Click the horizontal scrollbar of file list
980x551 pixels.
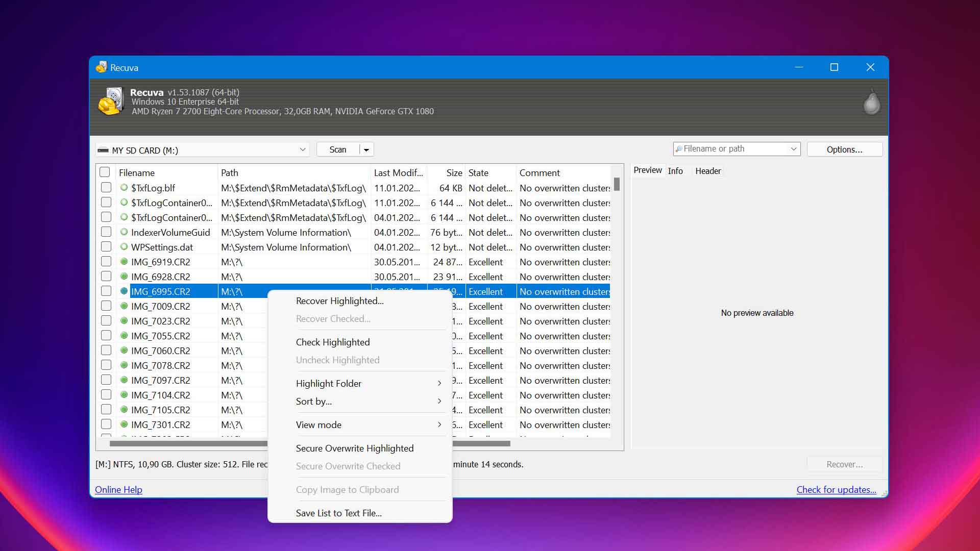coord(310,444)
